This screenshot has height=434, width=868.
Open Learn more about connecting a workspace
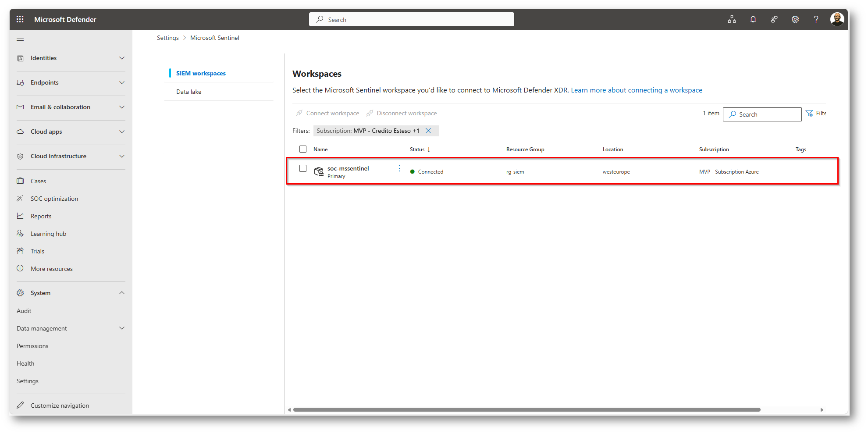637,90
